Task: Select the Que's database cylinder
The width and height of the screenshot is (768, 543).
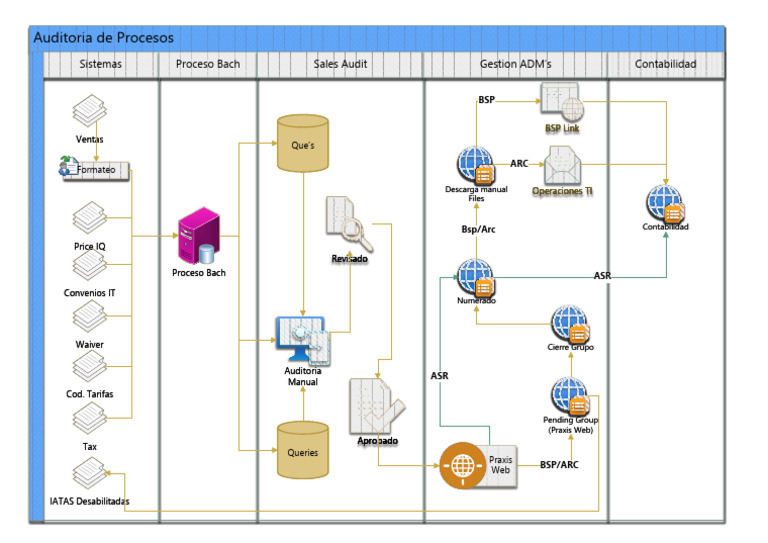Action: tap(303, 143)
